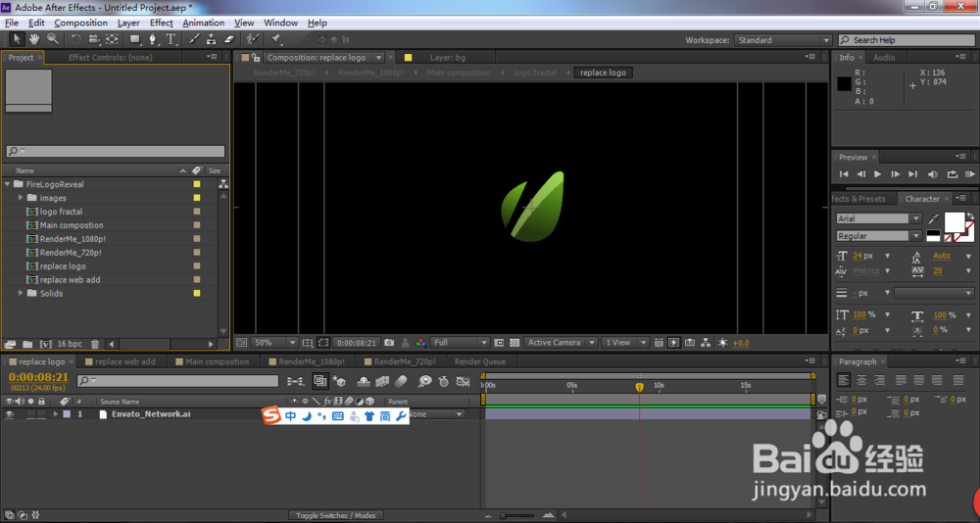Select the Brush tool

tap(194, 39)
